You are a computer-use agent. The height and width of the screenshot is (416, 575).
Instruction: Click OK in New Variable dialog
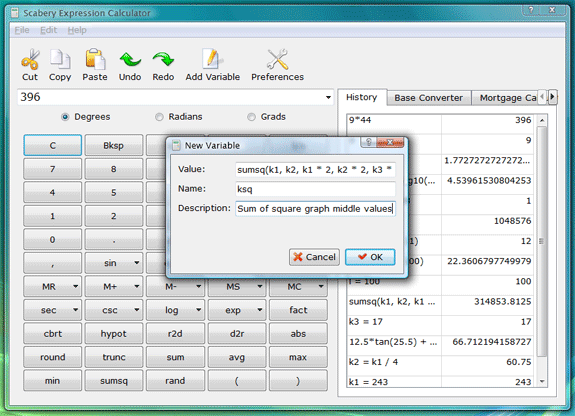pyautogui.click(x=370, y=257)
